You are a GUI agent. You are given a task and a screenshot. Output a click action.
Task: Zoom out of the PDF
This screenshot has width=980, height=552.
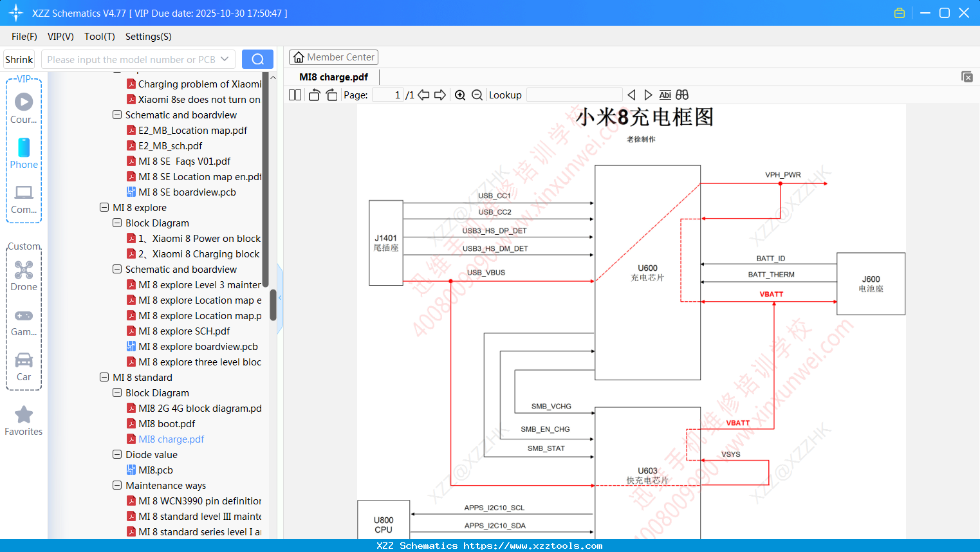477,95
